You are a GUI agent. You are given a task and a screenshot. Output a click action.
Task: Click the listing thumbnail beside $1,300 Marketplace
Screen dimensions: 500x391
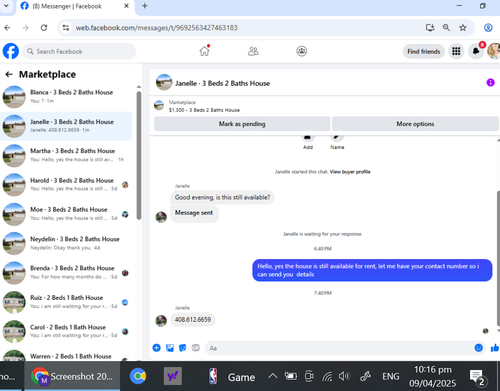(x=159, y=106)
